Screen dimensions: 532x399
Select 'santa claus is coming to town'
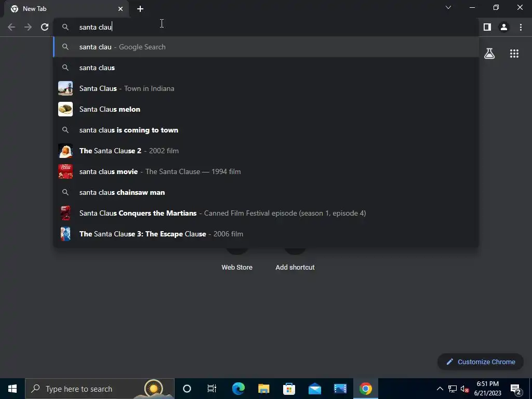(x=267, y=130)
